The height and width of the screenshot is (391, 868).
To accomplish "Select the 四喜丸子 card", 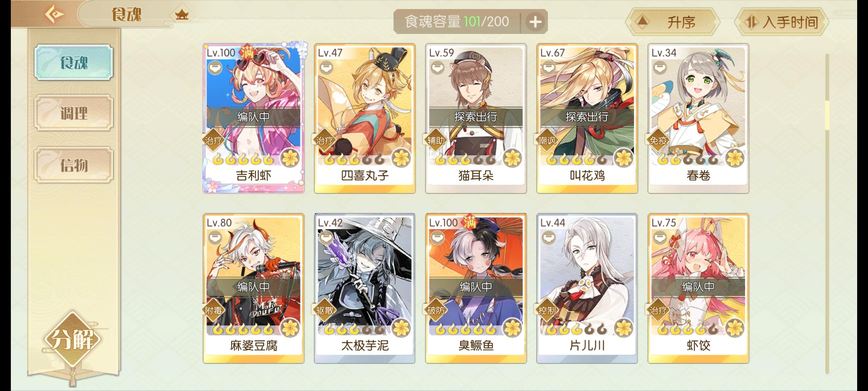I will [365, 119].
